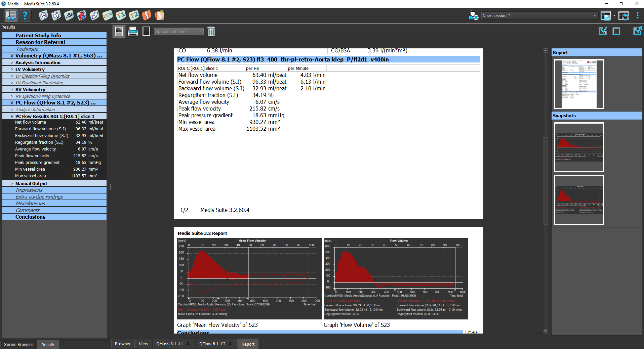Select the first Mean Flow Velocity snapshot thumbnail
The image size is (644, 349).
579,147
